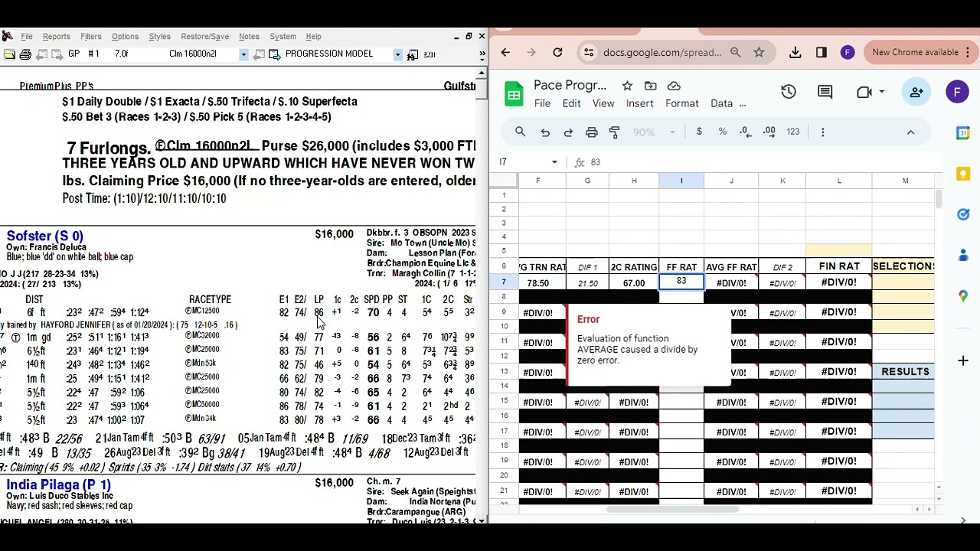Open Insert menu in Google Sheets
The height and width of the screenshot is (551, 980).
pyautogui.click(x=640, y=103)
